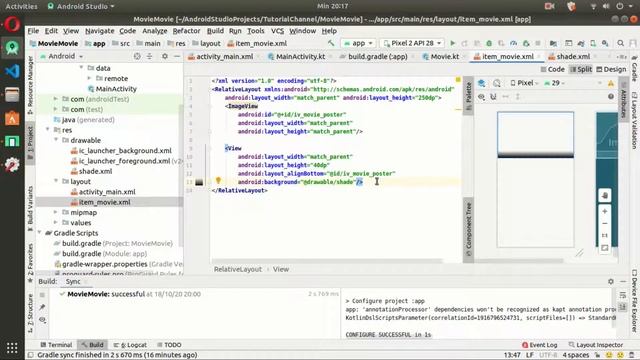Hide the Project panel with minus icon
This screenshot has width=640, height=360.
pos(177,56)
